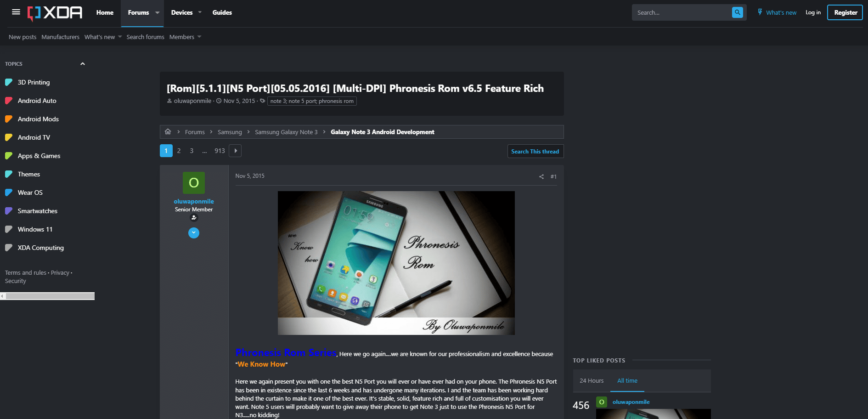This screenshot has height=419, width=868.
Task: Click the Smartwatches topic tag icon
Action: (x=8, y=211)
